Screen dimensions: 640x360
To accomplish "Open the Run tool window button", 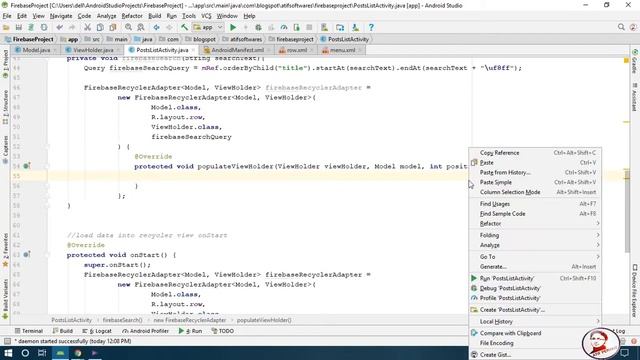I will coord(191,331).
